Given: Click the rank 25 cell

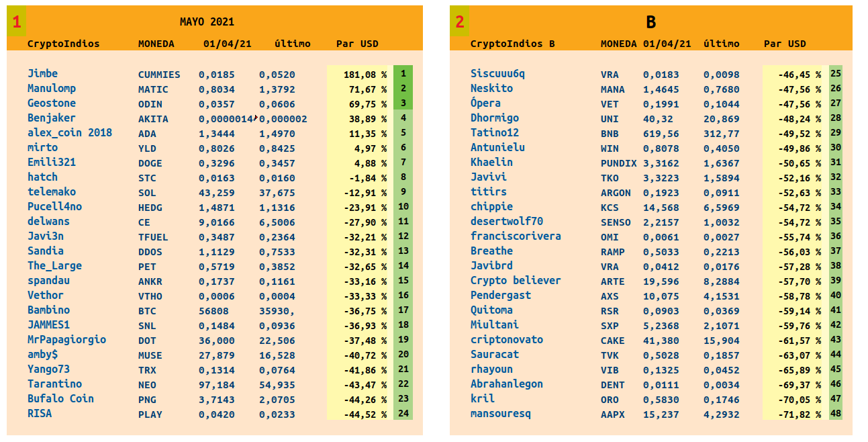Looking at the screenshot, I should tap(836, 74).
